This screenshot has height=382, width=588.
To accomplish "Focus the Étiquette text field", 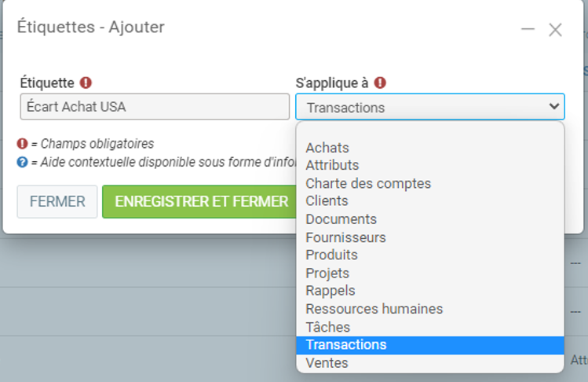I will tap(155, 107).
